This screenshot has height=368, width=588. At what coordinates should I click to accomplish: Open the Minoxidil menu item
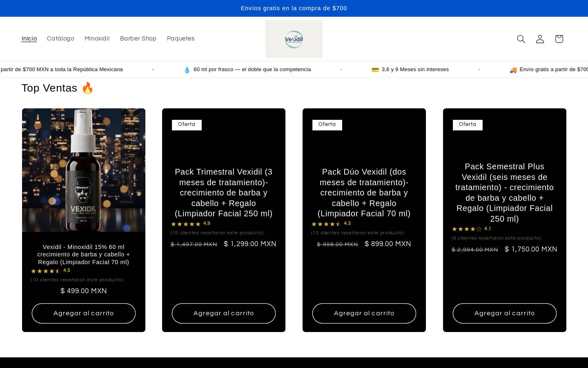coord(97,38)
